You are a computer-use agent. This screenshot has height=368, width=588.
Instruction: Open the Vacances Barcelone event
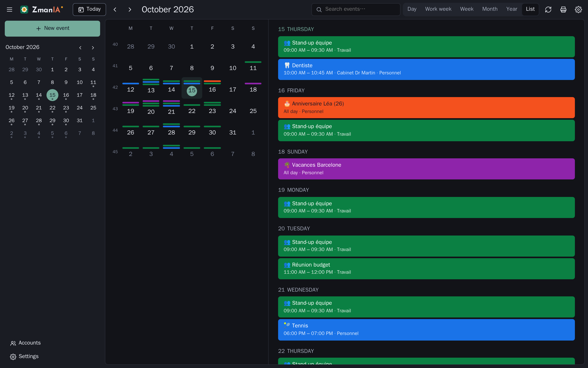point(426,169)
